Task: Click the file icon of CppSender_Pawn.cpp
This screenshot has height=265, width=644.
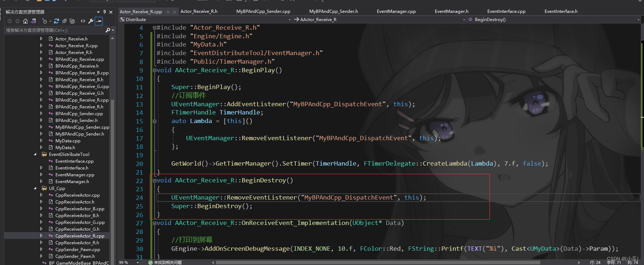Action: [51, 250]
